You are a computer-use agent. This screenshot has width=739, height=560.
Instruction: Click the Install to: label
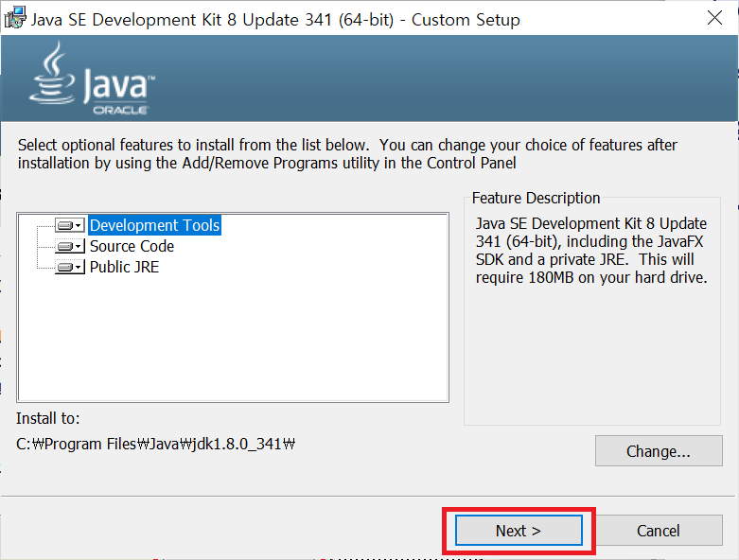[47, 418]
